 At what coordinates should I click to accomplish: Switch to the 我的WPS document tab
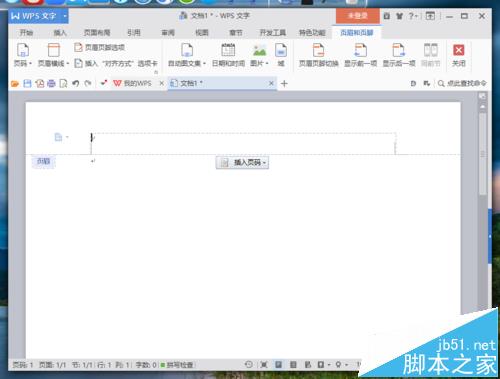click(133, 83)
